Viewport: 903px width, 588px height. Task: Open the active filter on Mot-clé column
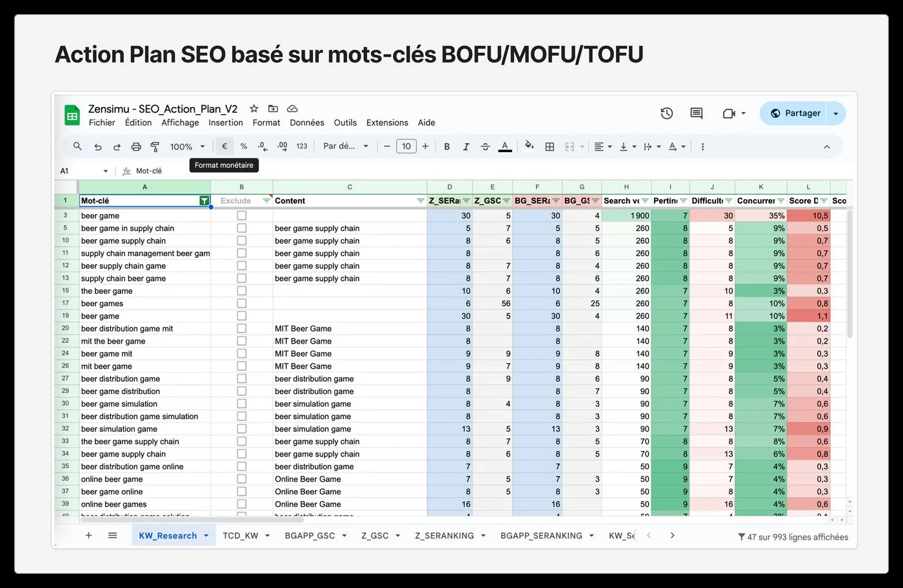click(204, 201)
